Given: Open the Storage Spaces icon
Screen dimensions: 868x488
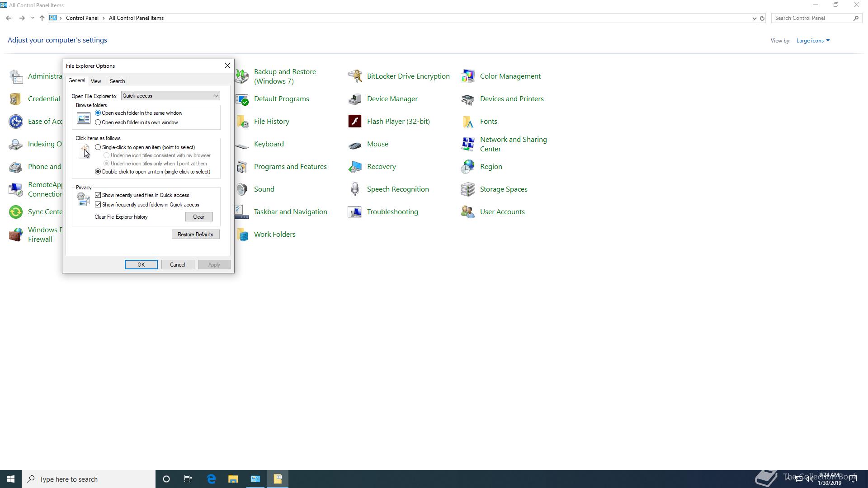Looking at the screenshot, I should coord(468,189).
